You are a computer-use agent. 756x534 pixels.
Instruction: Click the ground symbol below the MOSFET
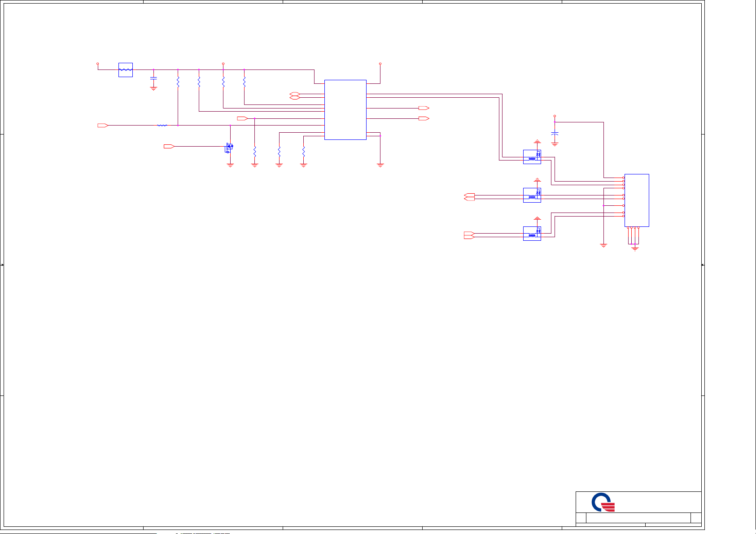tap(231, 166)
